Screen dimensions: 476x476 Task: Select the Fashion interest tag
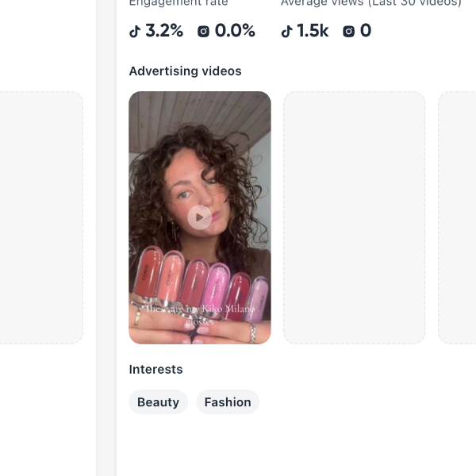pos(228,402)
